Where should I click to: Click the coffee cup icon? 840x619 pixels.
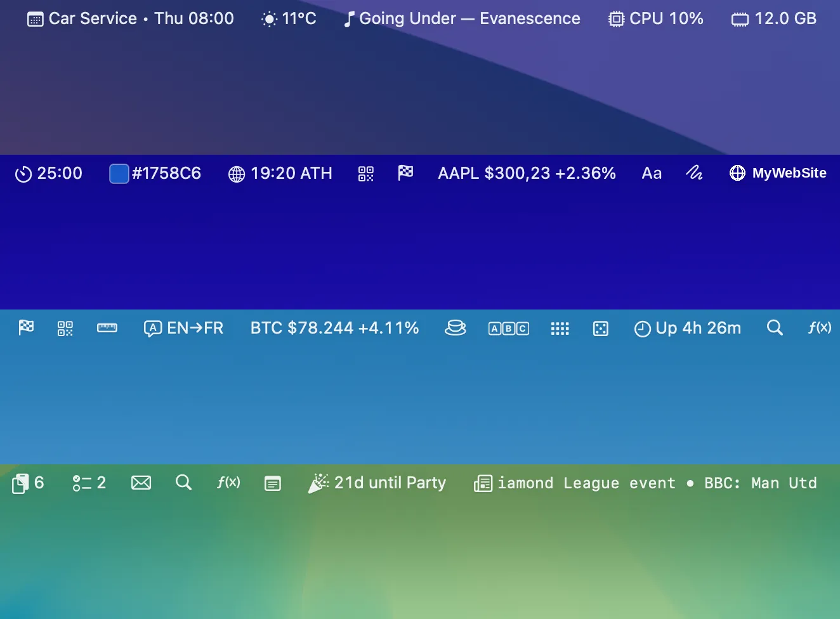coord(456,328)
